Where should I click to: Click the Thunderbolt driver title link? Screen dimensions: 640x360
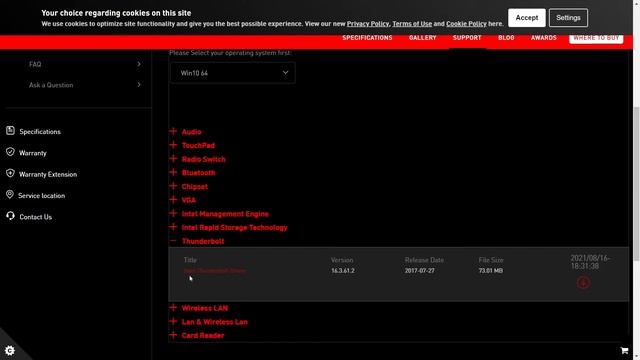pos(215,271)
